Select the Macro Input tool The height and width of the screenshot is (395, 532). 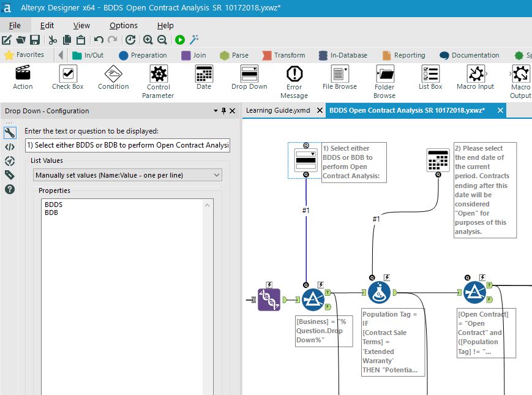coord(475,77)
